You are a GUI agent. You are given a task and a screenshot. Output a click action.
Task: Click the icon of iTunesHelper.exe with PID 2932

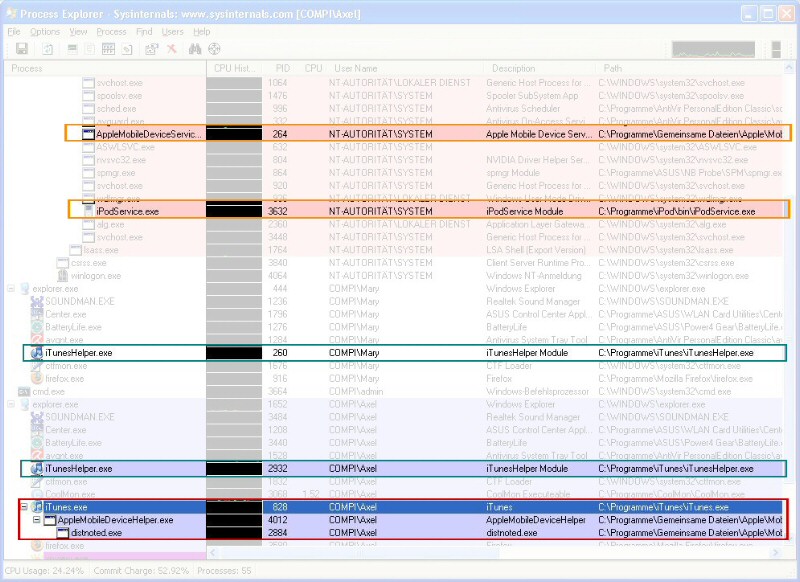pyautogui.click(x=37, y=469)
